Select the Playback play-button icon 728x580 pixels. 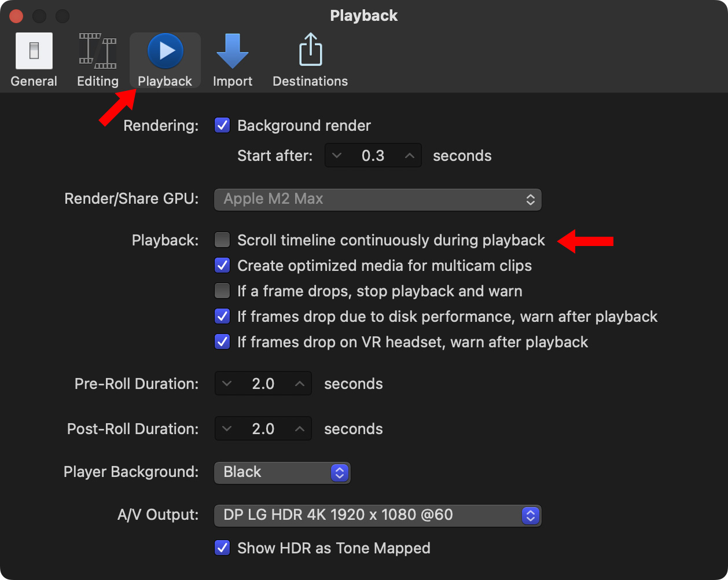pyautogui.click(x=166, y=52)
